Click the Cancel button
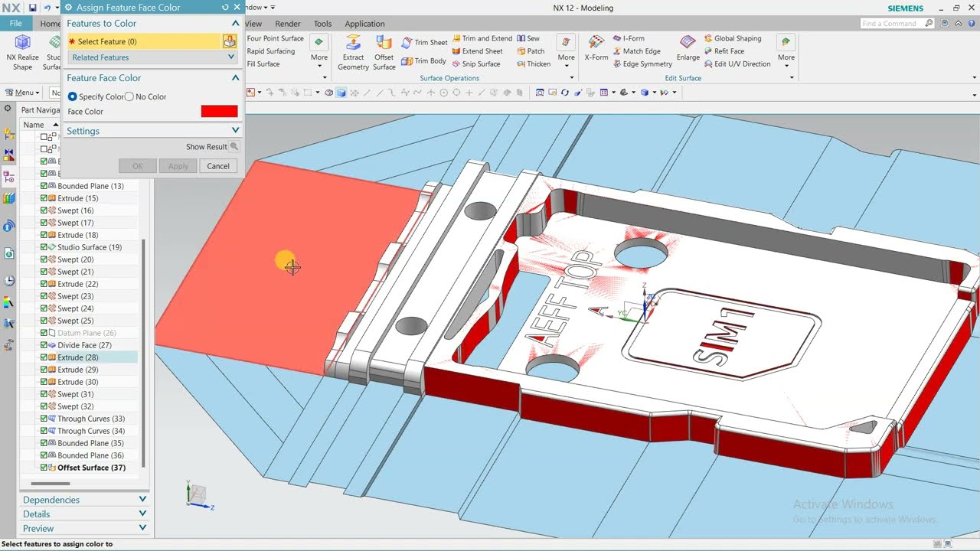 click(x=218, y=166)
